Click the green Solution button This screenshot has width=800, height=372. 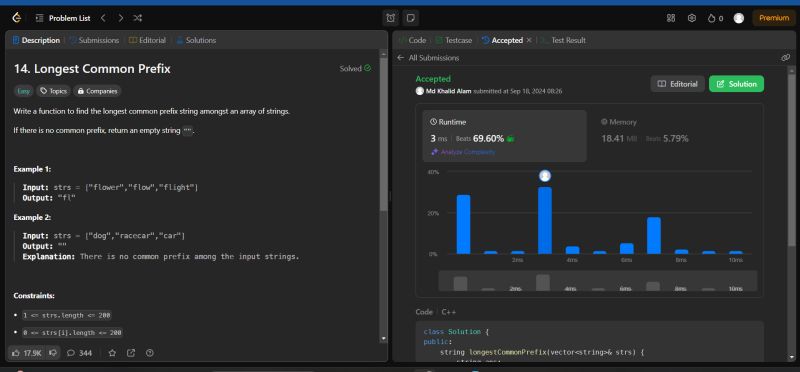736,84
